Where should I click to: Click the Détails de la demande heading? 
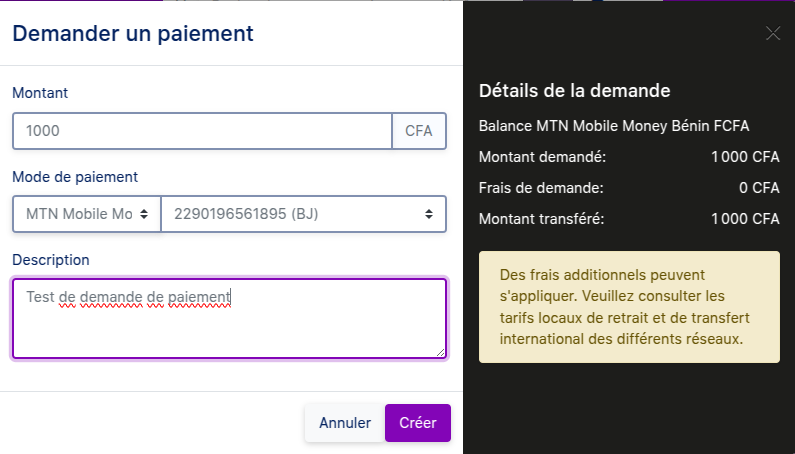[574, 91]
